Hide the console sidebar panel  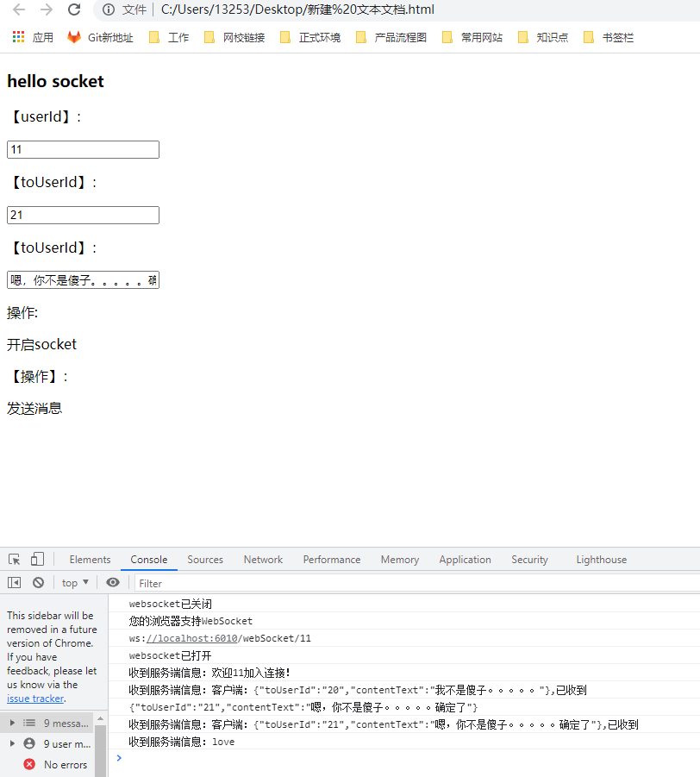point(13,582)
